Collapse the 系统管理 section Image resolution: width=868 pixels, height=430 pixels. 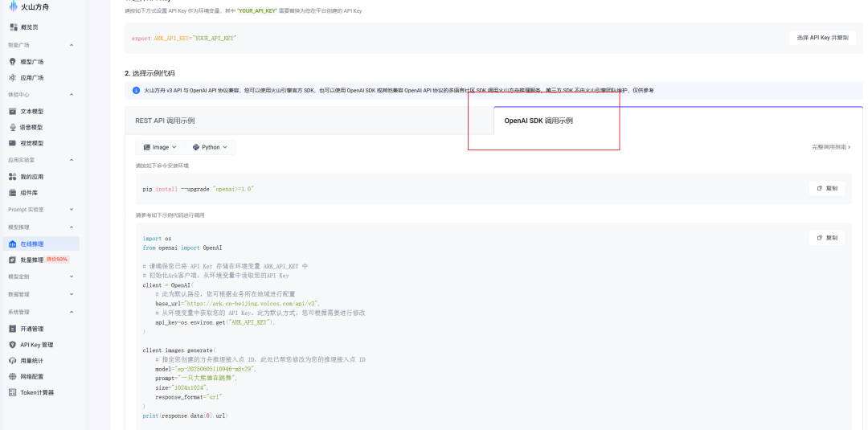(72, 312)
